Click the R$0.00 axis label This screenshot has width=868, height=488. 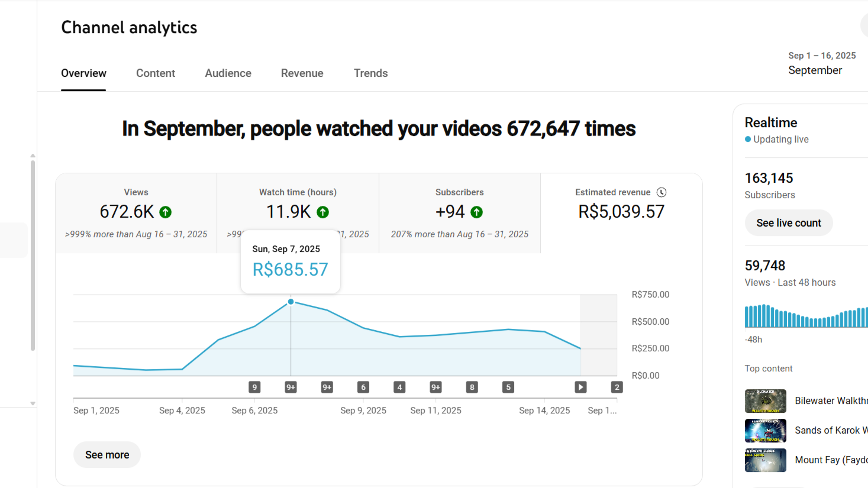646,376
